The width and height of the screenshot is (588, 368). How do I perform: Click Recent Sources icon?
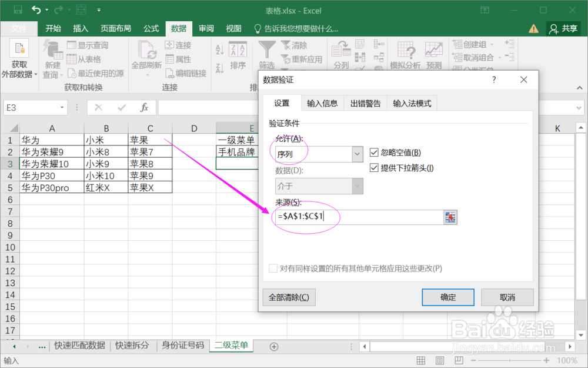(72, 73)
